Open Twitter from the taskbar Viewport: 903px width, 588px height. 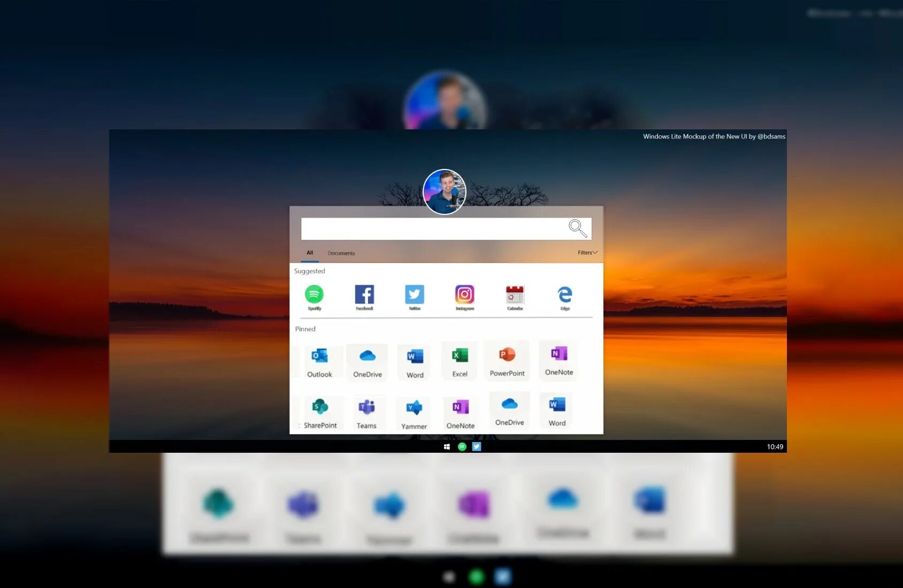477,447
